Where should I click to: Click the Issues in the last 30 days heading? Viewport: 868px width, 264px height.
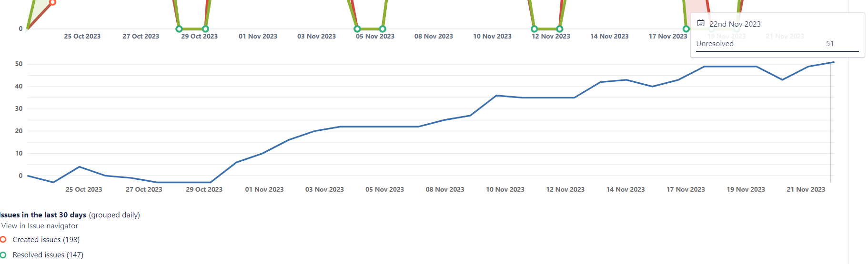pos(43,215)
